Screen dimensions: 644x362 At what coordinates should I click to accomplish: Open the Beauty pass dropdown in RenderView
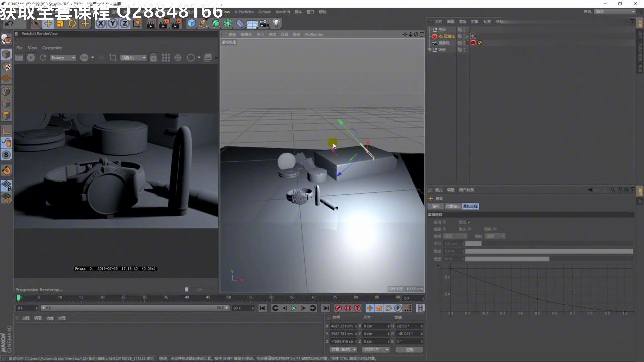[63, 57]
